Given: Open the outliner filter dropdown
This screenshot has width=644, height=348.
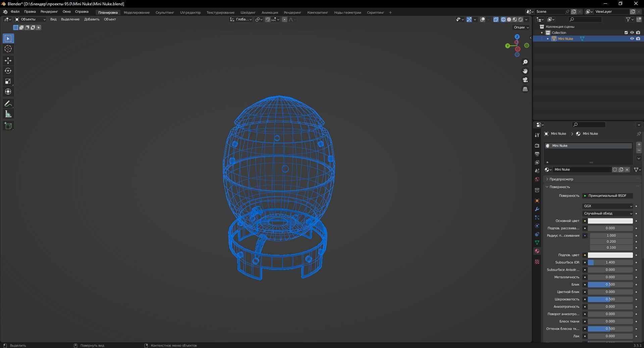Looking at the screenshot, I should click(x=629, y=19).
